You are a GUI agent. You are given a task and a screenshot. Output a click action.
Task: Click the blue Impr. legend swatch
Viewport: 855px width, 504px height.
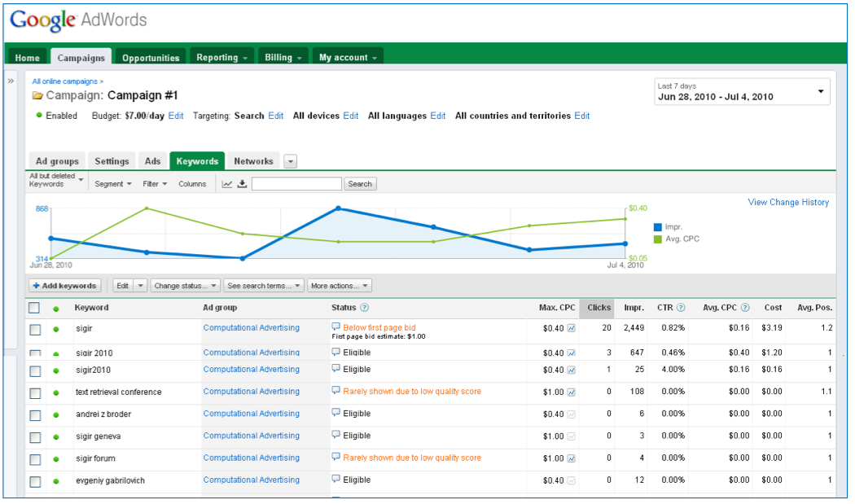click(658, 227)
